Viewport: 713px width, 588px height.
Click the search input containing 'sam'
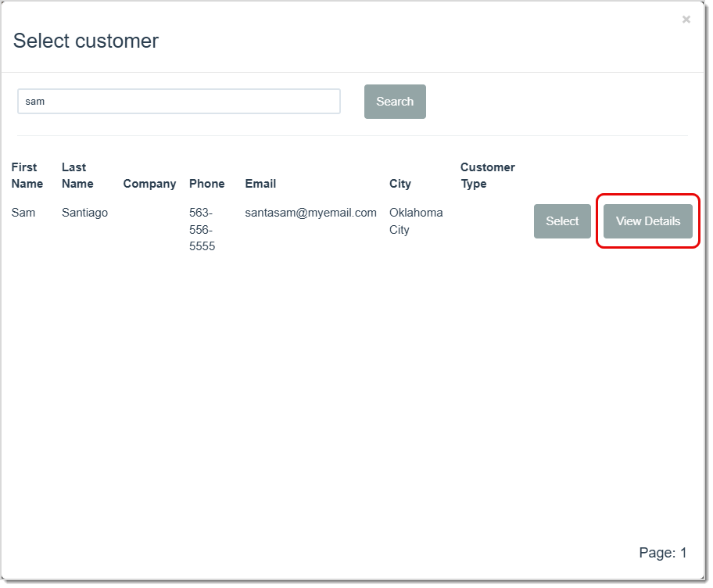(178, 101)
